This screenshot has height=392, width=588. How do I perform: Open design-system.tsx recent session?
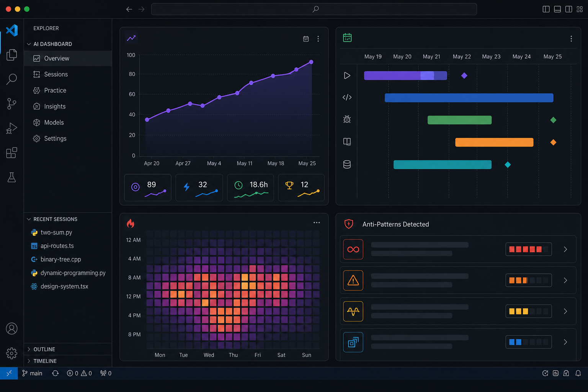point(68,286)
